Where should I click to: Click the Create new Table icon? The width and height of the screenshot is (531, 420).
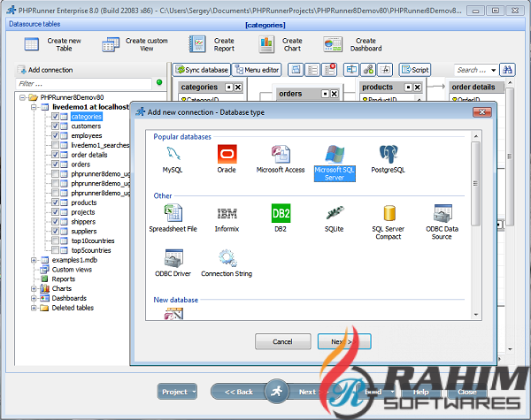(x=32, y=44)
